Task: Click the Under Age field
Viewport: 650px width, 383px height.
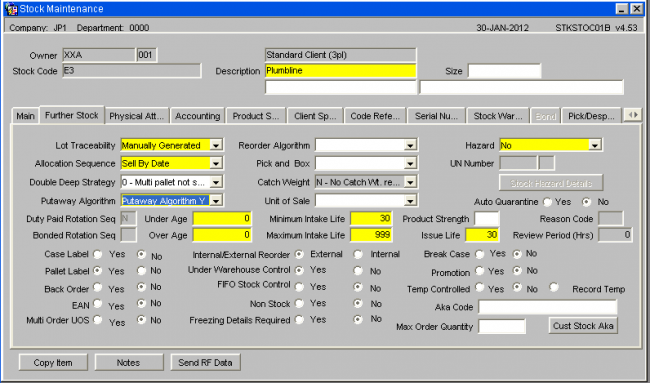Action: coord(222,218)
